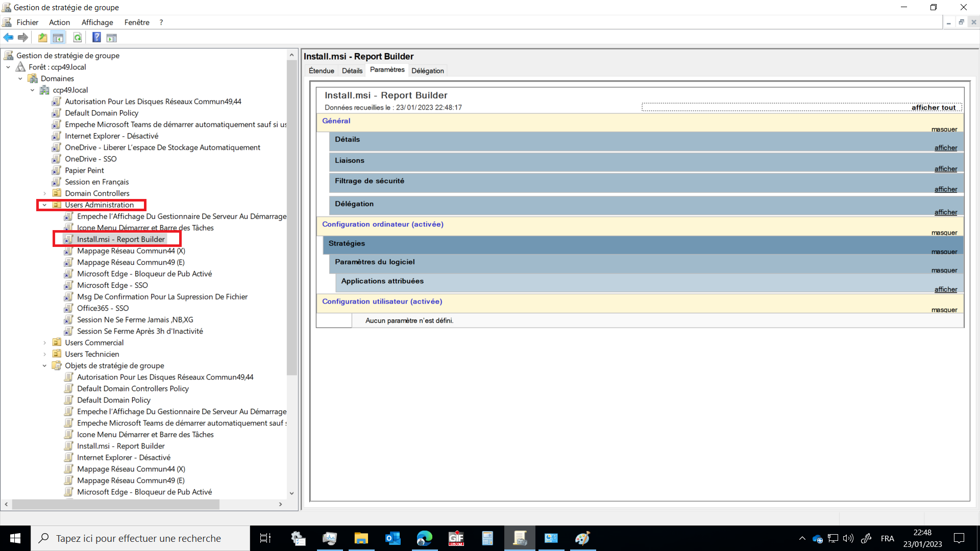Viewport: 980px width, 551px height.
Task: Expand the Users Commercial folder node
Action: click(x=44, y=343)
